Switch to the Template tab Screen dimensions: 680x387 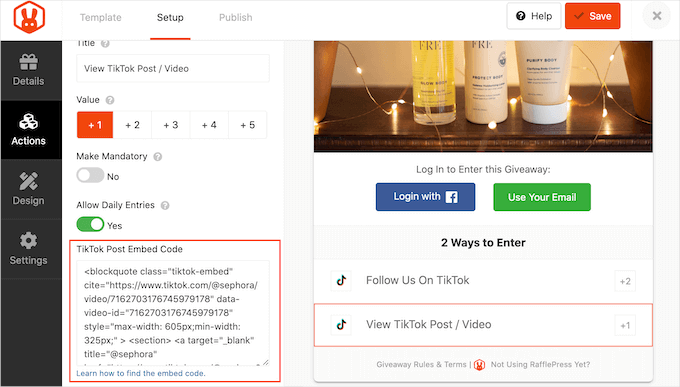pyautogui.click(x=101, y=17)
